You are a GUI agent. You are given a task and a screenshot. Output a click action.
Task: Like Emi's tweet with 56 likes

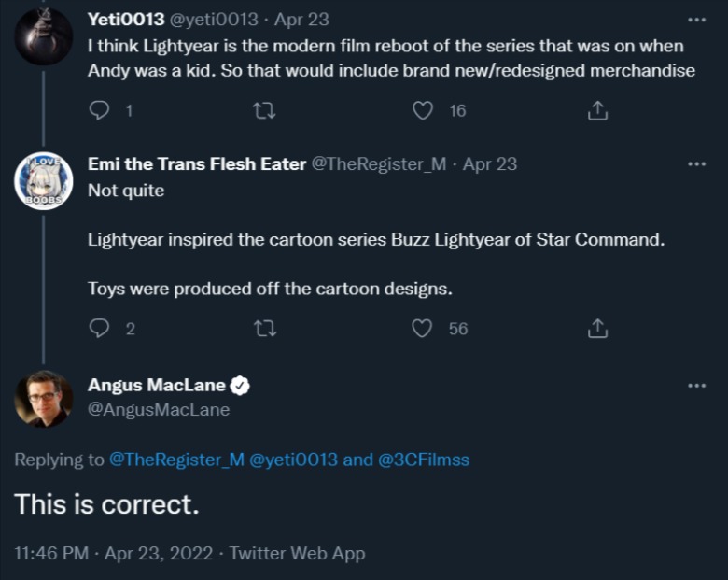423,329
